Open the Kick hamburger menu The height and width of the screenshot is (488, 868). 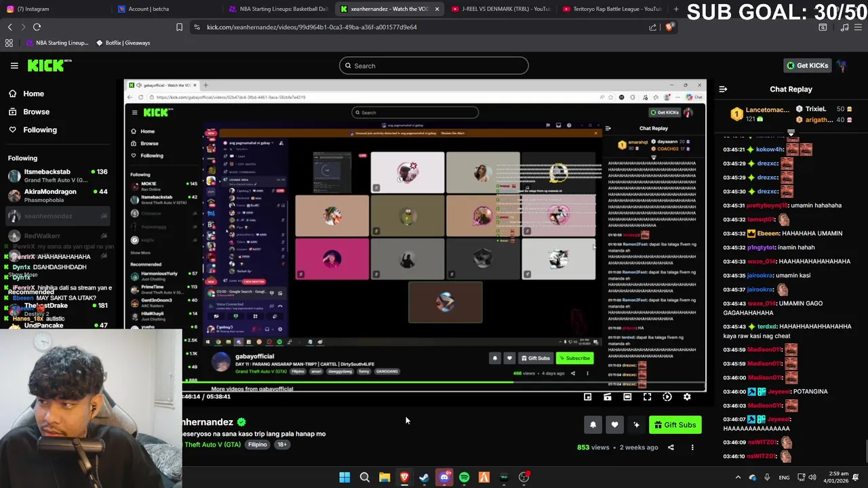14,66
